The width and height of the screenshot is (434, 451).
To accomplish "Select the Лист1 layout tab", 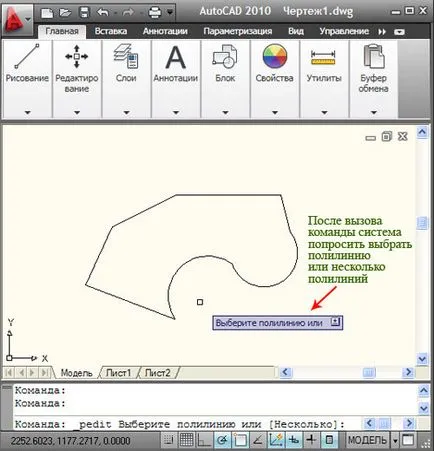I will click(x=118, y=373).
